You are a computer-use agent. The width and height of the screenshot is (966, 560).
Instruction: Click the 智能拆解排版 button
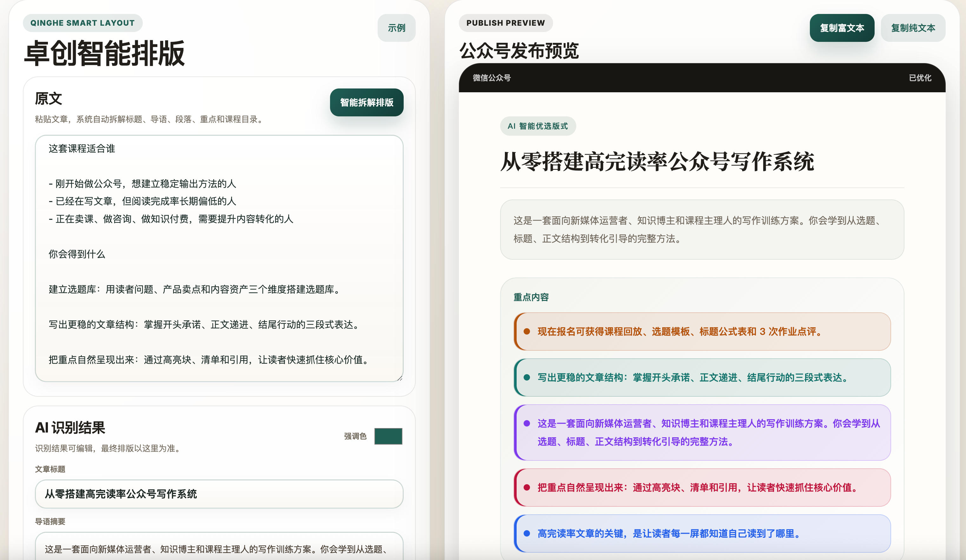pos(367,102)
